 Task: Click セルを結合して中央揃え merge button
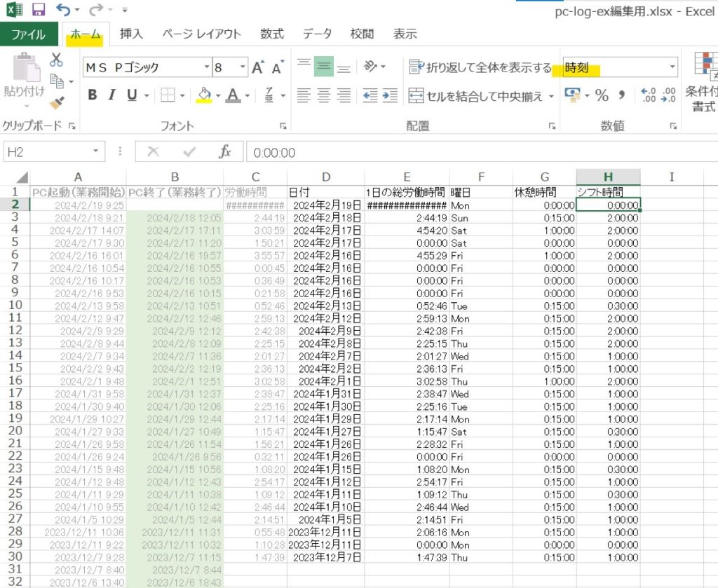coord(475,95)
